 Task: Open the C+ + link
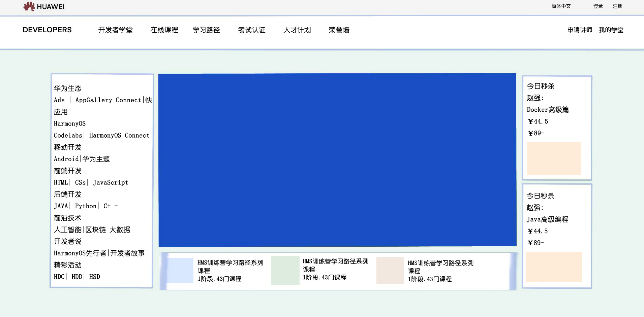(x=111, y=206)
